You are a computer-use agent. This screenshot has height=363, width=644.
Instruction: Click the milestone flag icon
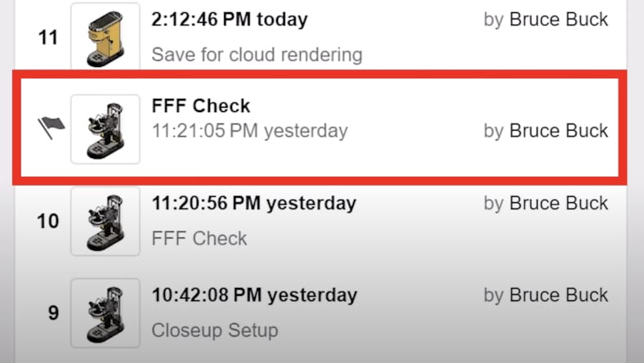pyautogui.click(x=51, y=128)
